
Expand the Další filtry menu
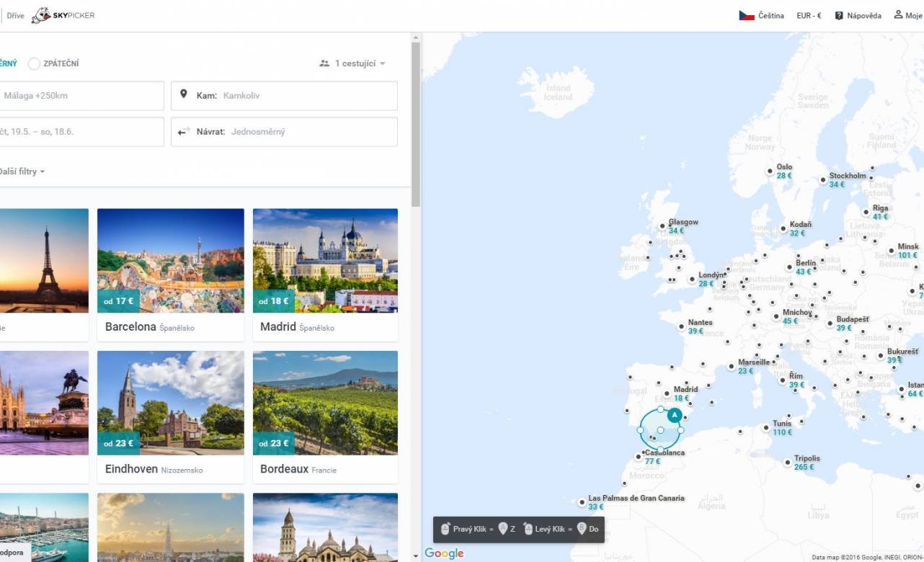coord(22,171)
